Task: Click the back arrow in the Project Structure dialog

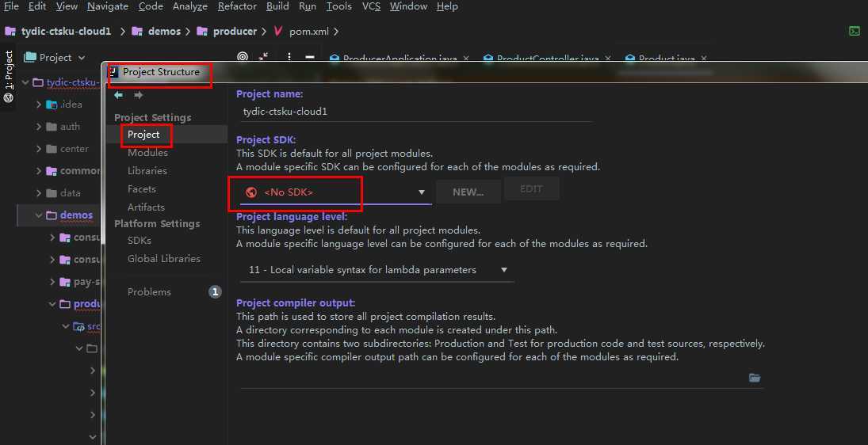Action: (118, 95)
